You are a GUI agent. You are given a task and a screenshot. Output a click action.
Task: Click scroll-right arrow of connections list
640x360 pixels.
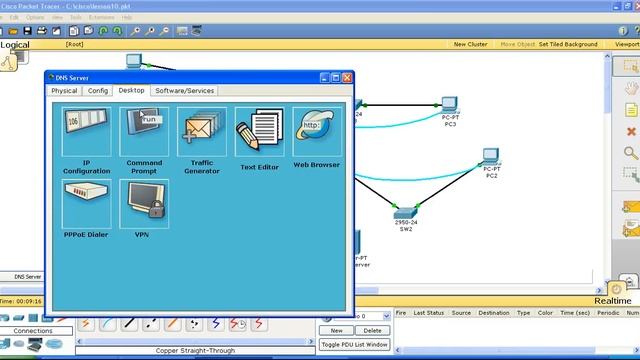(311, 341)
